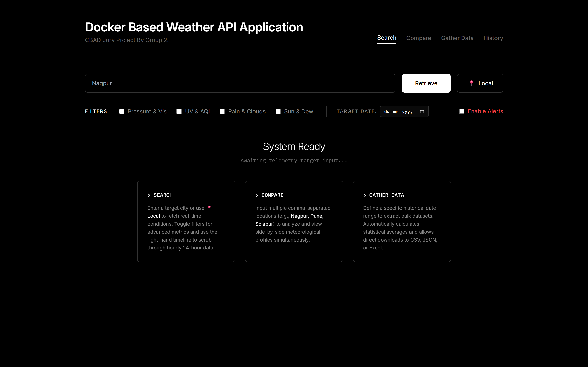Check the Rain & Clouds filter

tap(222, 111)
